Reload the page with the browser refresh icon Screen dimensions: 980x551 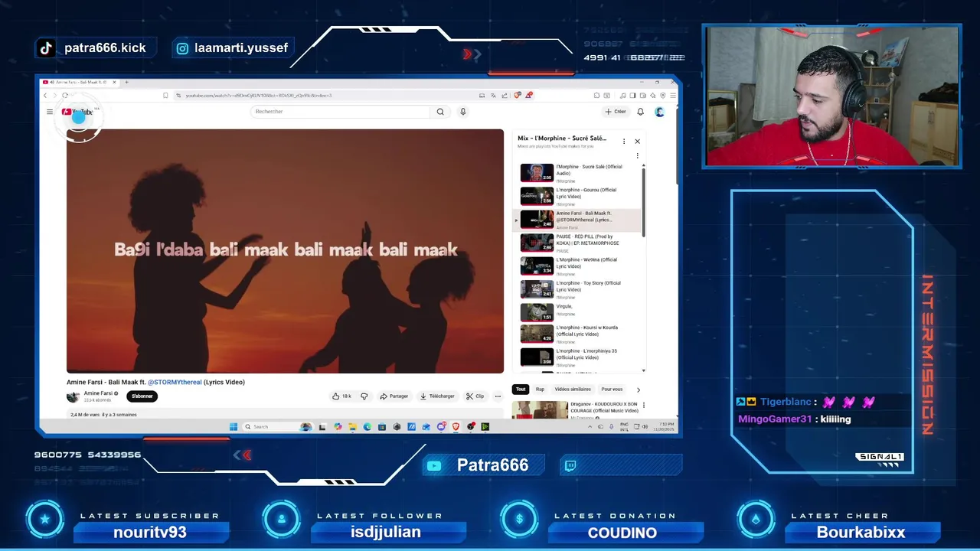point(65,96)
